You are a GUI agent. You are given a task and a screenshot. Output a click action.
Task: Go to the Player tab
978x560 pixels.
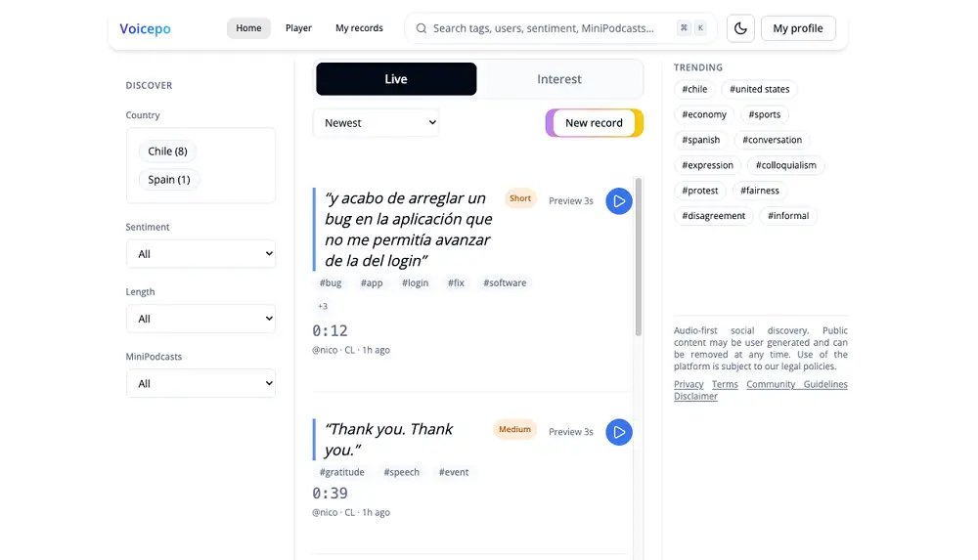pyautogui.click(x=298, y=28)
